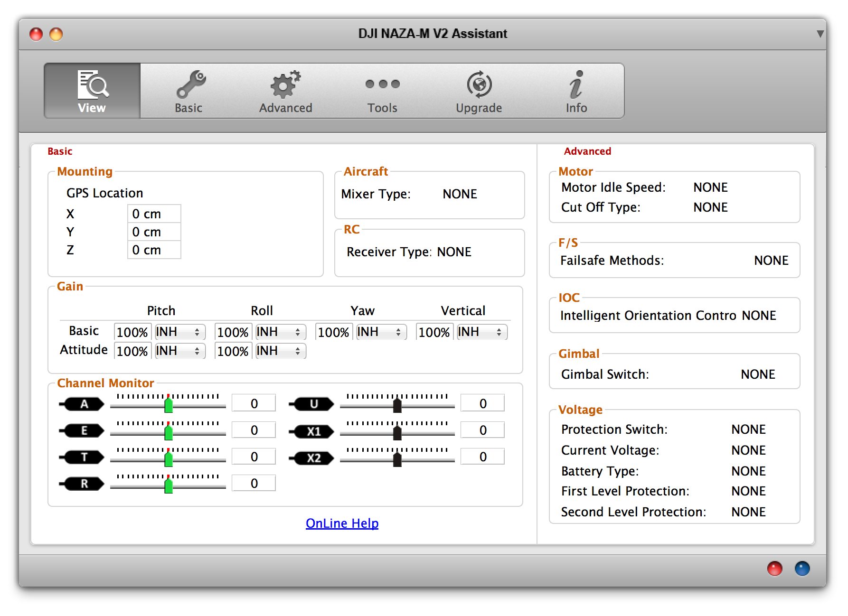Click the E channel badge
The height and width of the screenshot is (616, 848).
click(x=82, y=430)
